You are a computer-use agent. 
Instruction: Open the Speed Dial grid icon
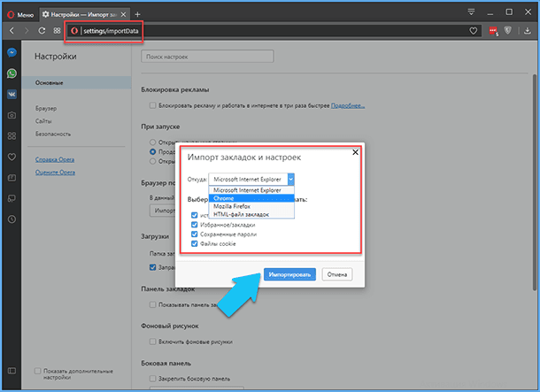point(57,31)
